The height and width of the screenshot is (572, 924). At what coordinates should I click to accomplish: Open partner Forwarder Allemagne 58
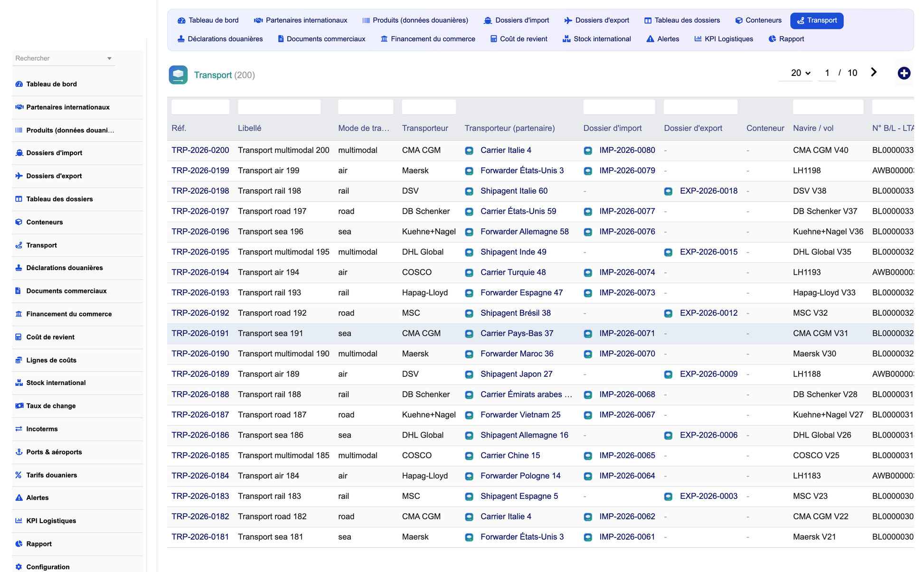525,232
